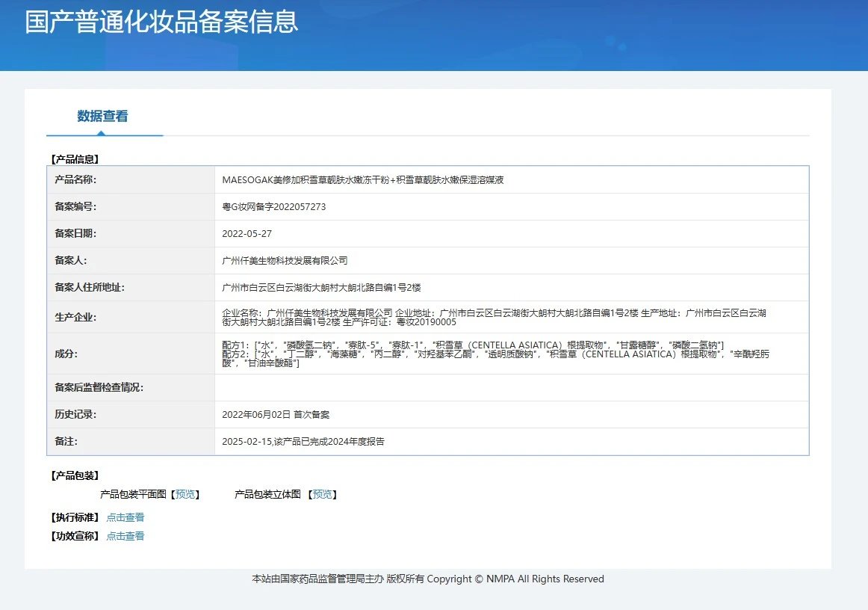This screenshot has width=868, height=610.
Task: Click the 备注 row label
Action: tap(66, 442)
